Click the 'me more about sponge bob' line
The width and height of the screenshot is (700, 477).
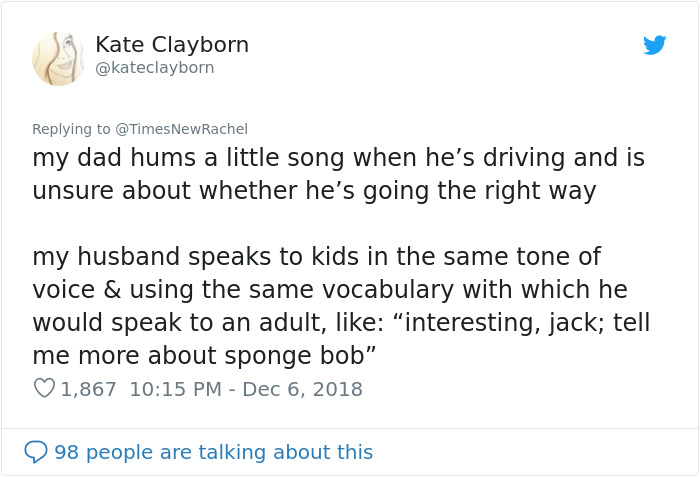coord(204,356)
